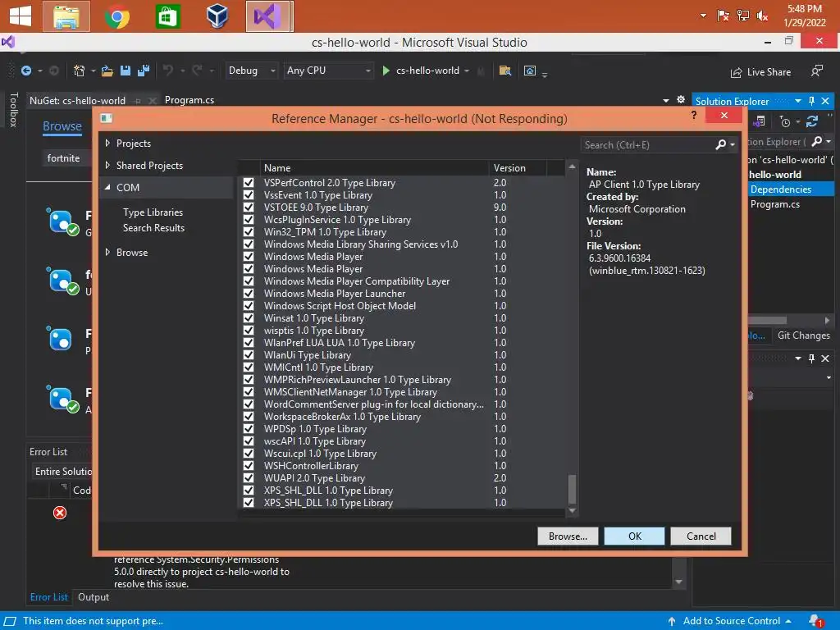Expand the Shared Projects node
This screenshot has height=630, width=840.
(107, 165)
